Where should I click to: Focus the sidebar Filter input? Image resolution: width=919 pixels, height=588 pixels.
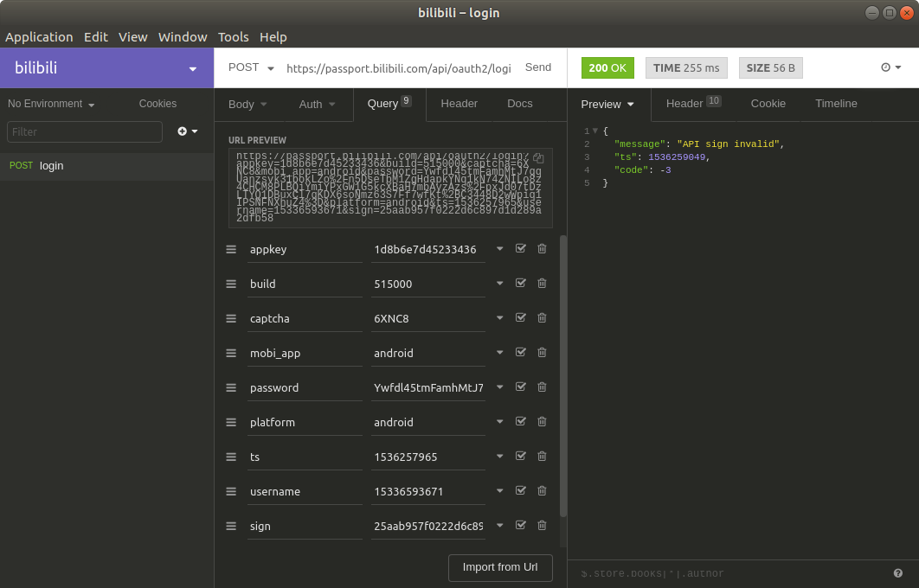[x=85, y=131]
